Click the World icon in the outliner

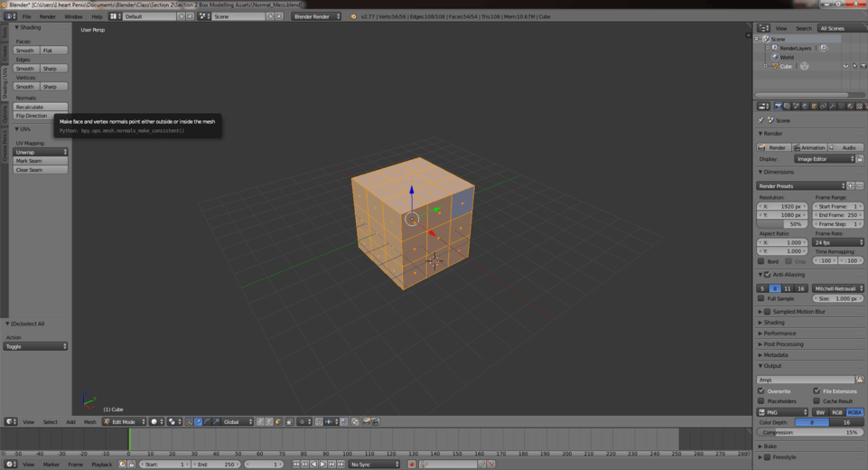(775, 57)
